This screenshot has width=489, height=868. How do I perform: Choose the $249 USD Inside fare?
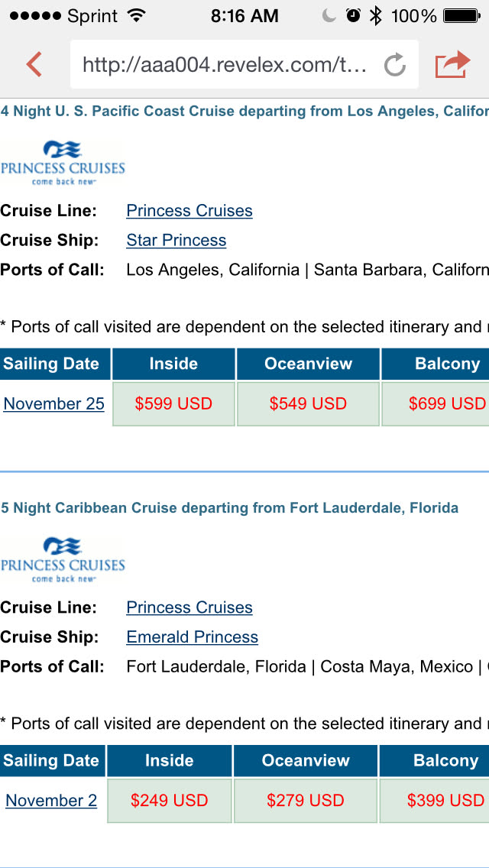click(x=169, y=801)
